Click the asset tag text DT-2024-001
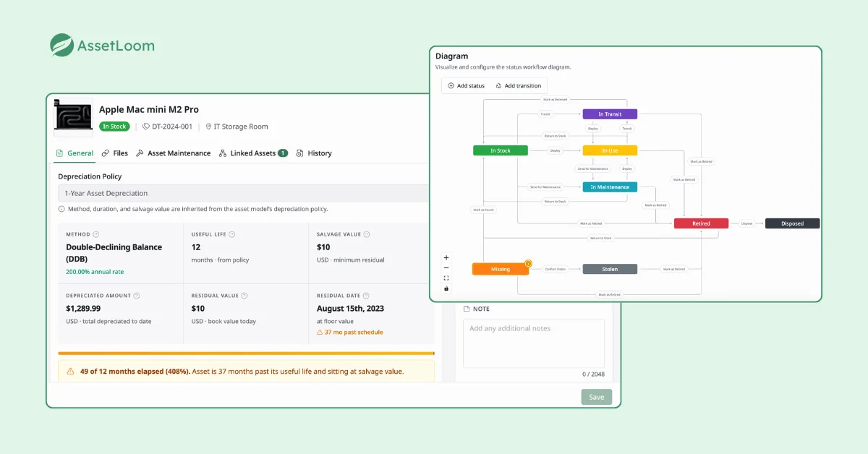Viewport: 868px width, 454px height. [x=172, y=127]
